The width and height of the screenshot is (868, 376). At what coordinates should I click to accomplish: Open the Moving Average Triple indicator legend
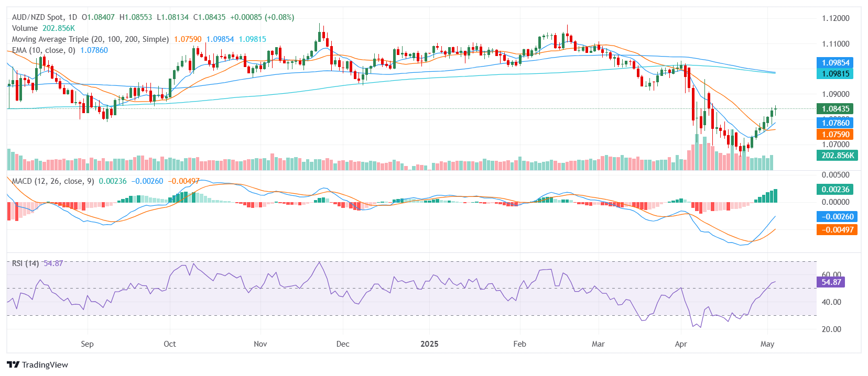click(x=90, y=39)
